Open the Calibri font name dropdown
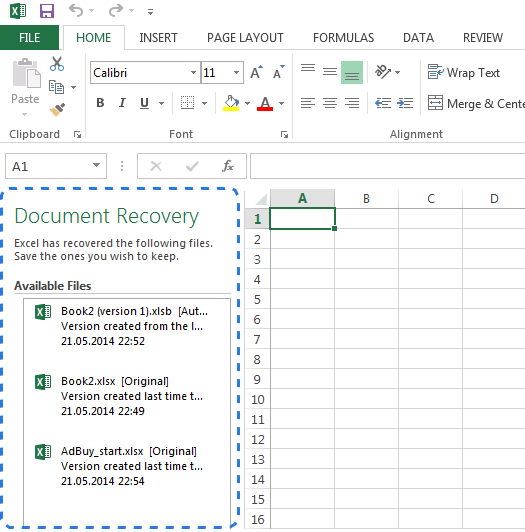Viewport: 525px width, 532px height. click(193, 72)
